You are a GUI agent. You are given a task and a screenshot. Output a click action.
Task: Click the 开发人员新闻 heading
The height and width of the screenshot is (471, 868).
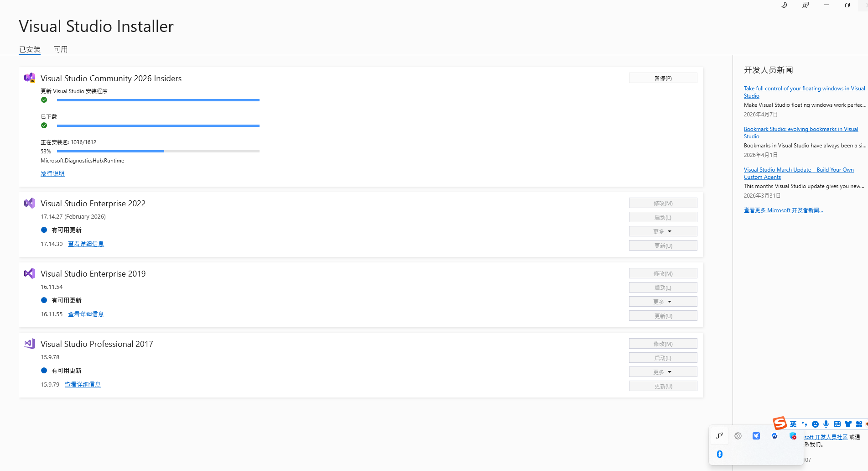[768, 70]
